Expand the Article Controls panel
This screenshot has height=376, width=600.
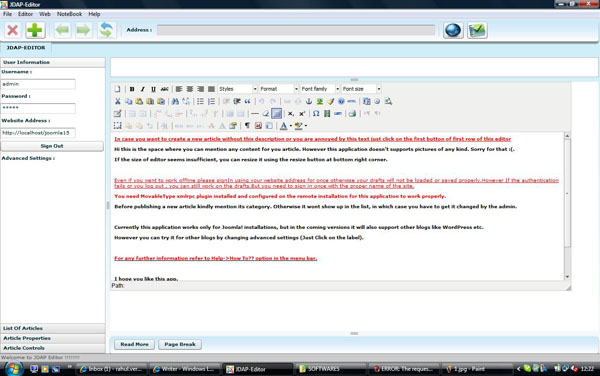click(x=53, y=348)
